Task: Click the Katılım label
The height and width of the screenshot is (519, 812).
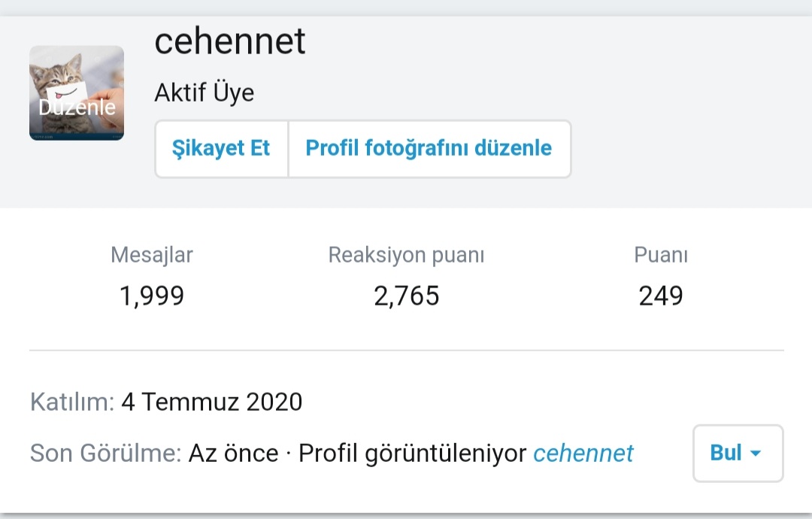Action: coord(71,402)
